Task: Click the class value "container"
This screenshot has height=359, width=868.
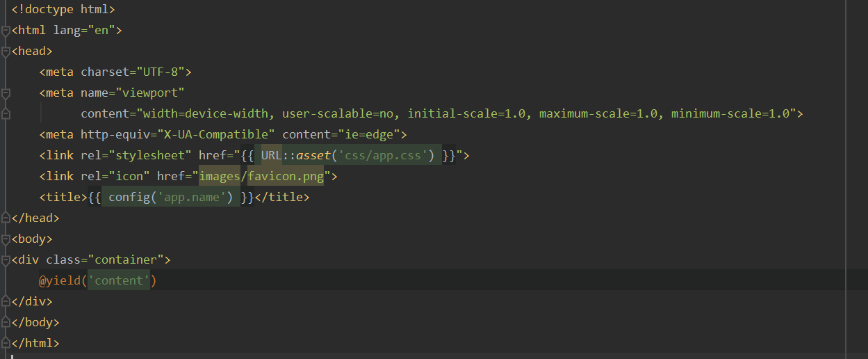Action: click(126, 260)
